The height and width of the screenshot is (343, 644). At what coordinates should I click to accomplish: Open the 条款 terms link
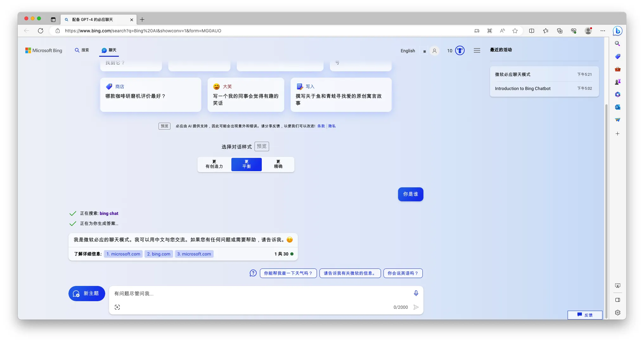321,126
